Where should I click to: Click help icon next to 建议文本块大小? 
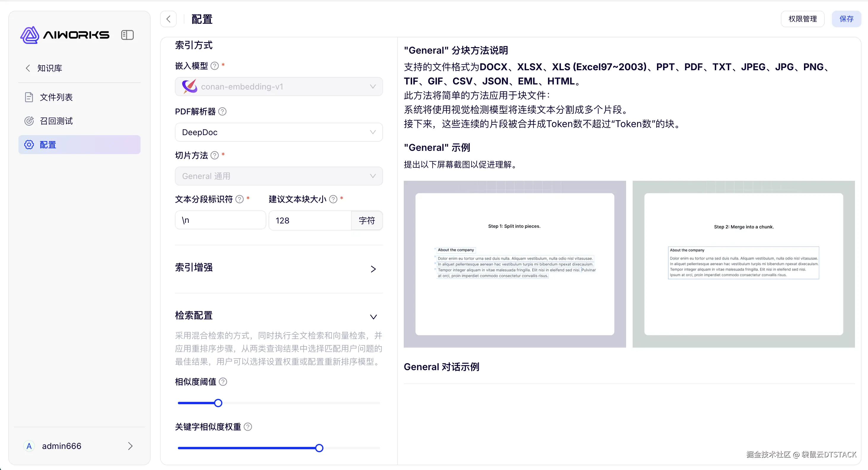[x=333, y=199]
